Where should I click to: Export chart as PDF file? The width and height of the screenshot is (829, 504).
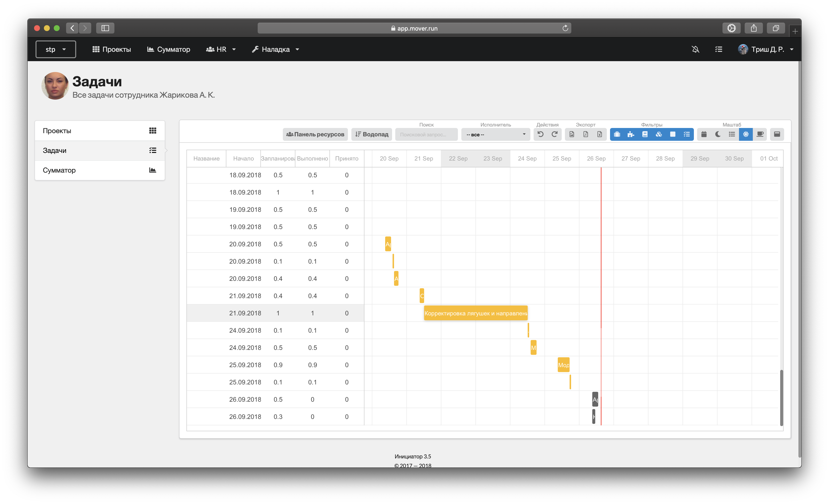tap(586, 134)
